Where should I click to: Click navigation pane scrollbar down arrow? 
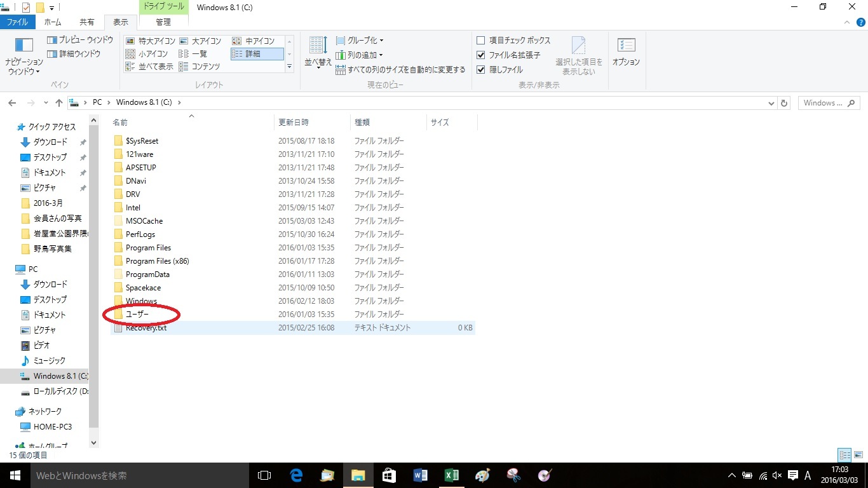(94, 443)
